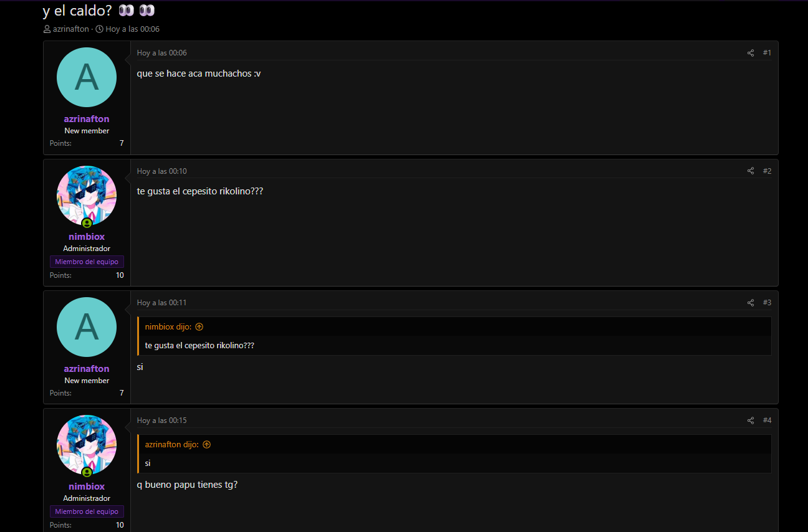Viewport: 808px width, 532px height.
Task: Click timestamp Hoy a las 00:10
Action: tap(162, 171)
